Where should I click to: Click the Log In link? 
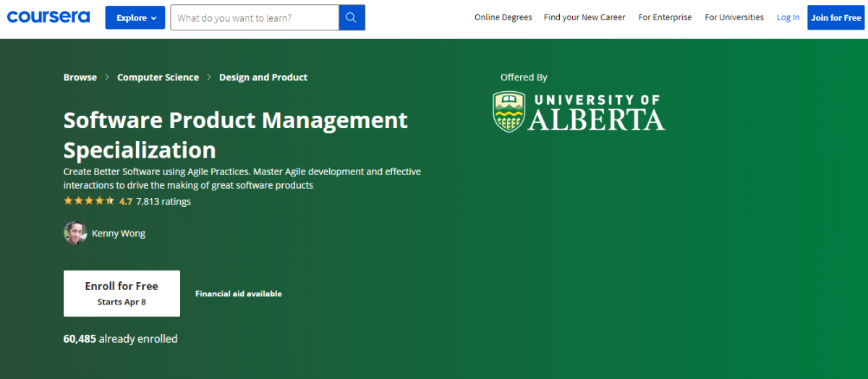(x=788, y=17)
